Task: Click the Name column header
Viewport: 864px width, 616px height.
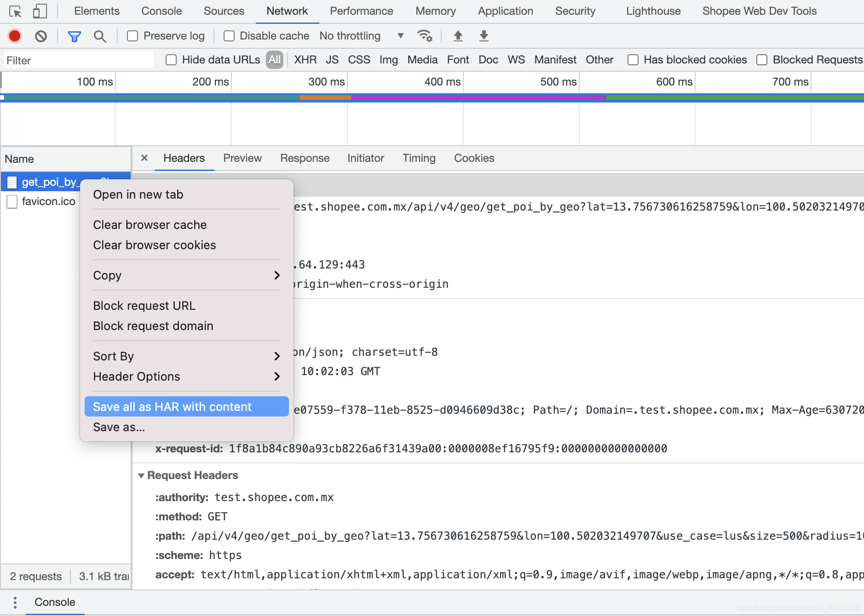Action: point(66,159)
